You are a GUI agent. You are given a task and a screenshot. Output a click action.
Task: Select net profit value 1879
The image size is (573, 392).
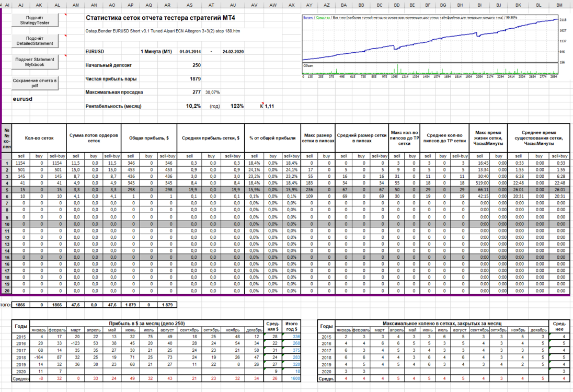195,78
